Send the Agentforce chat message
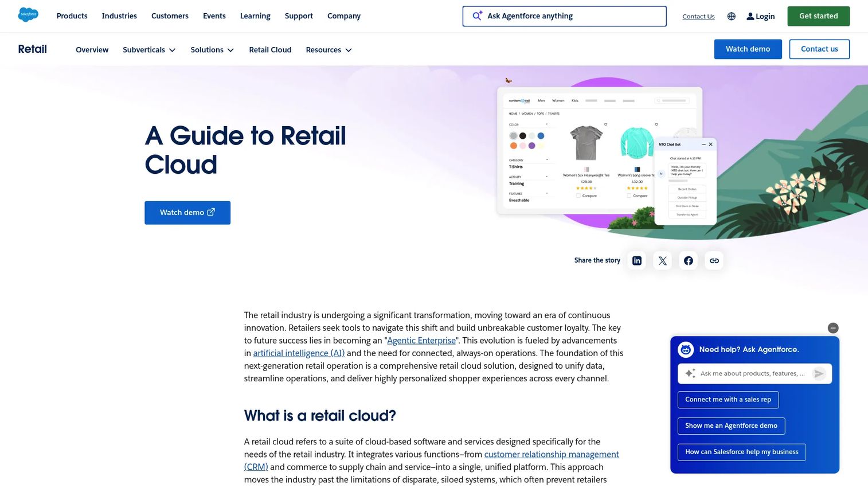The width and height of the screenshot is (868, 488). 819,373
